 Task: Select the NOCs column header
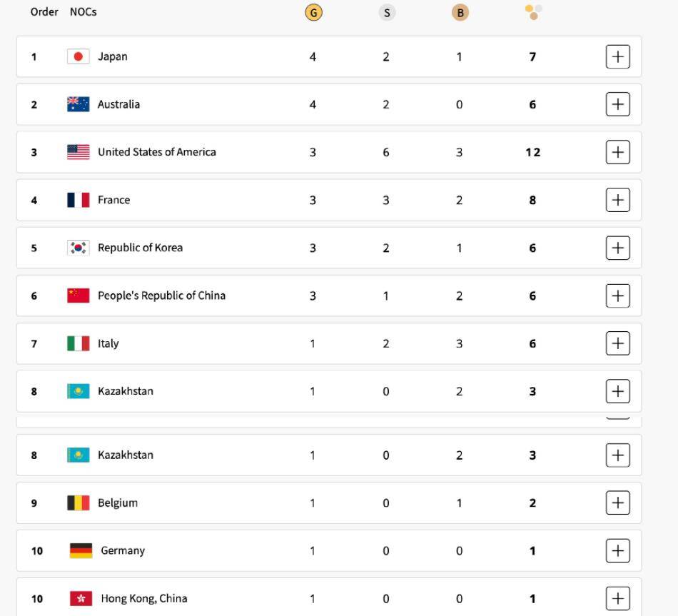coord(83,11)
